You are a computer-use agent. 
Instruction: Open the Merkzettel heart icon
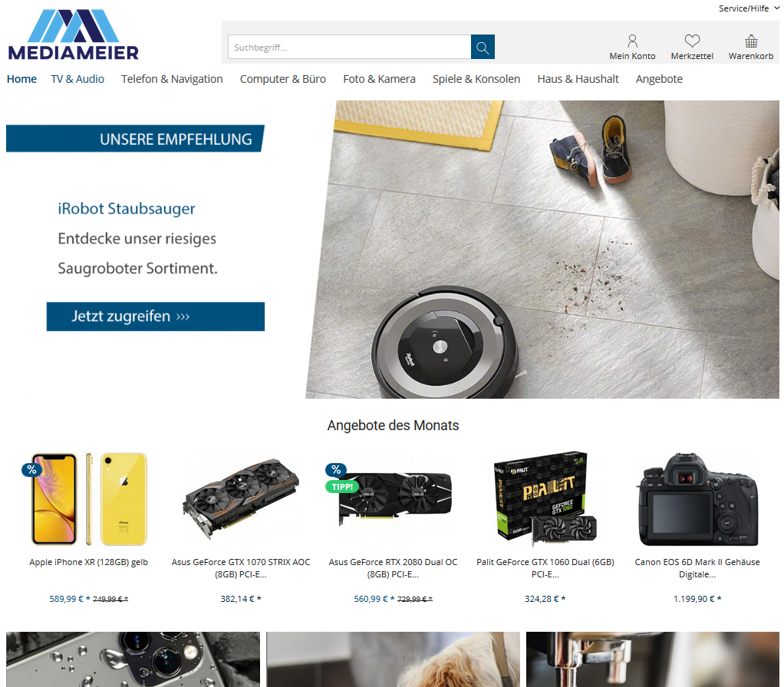(692, 41)
